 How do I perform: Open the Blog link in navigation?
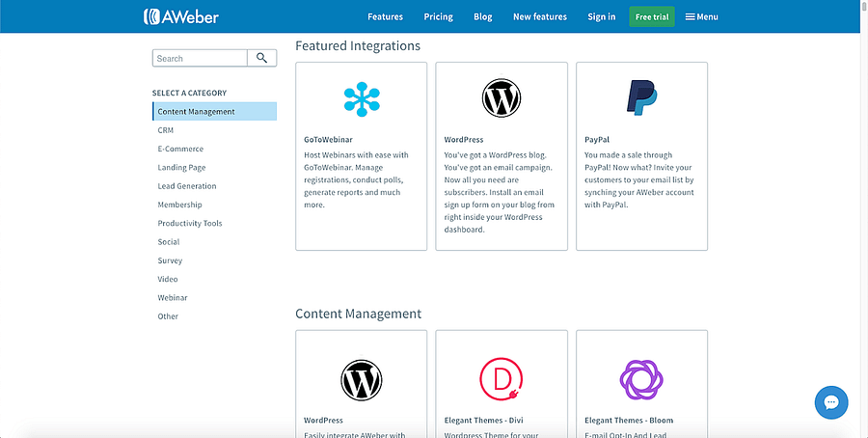(482, 16)
